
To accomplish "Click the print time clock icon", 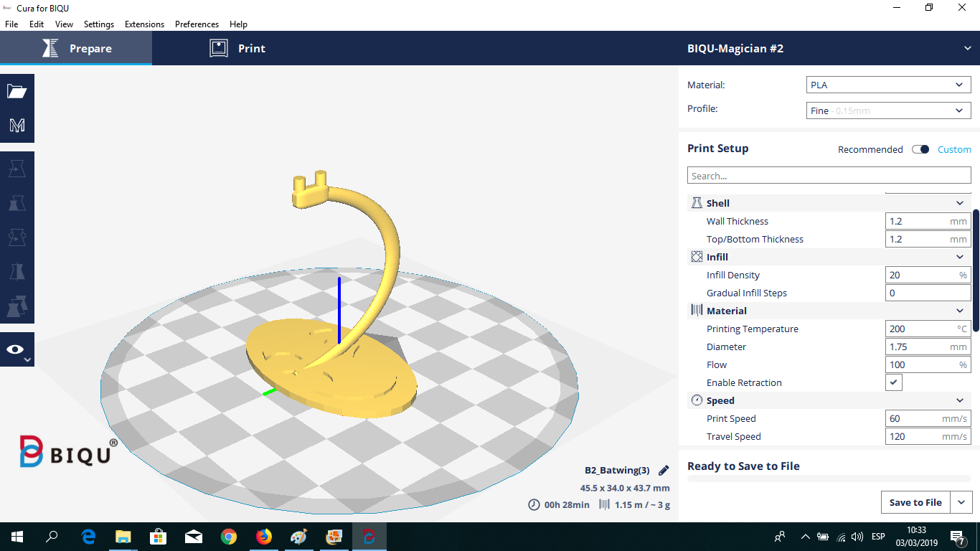I will [534, 505].
